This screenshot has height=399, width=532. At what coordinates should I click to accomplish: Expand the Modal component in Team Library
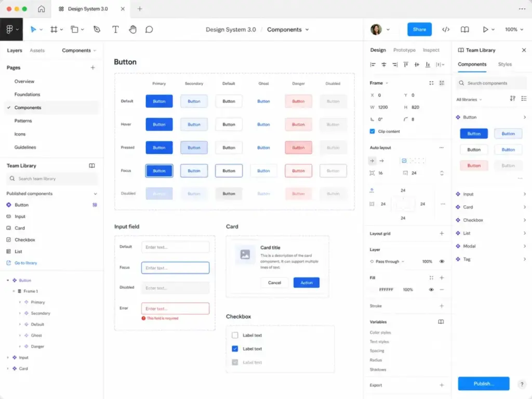pos(525,246)
